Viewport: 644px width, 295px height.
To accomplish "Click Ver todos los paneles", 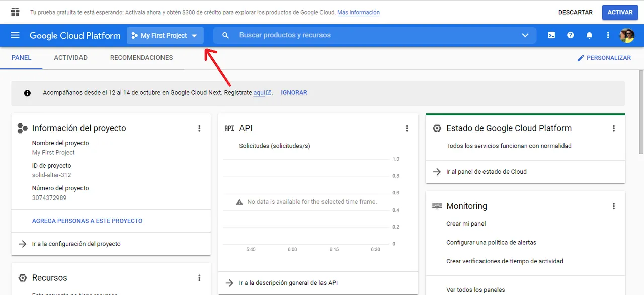I will point(475,290).
